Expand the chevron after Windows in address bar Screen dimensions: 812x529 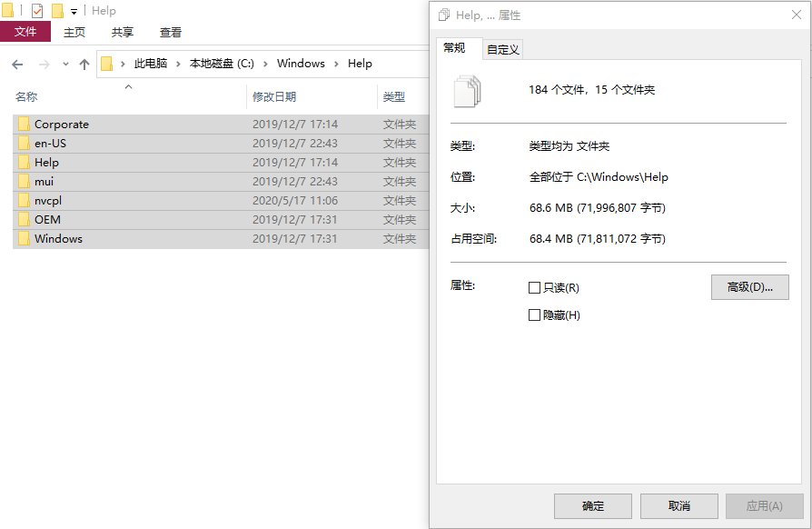tap(336, 64)
